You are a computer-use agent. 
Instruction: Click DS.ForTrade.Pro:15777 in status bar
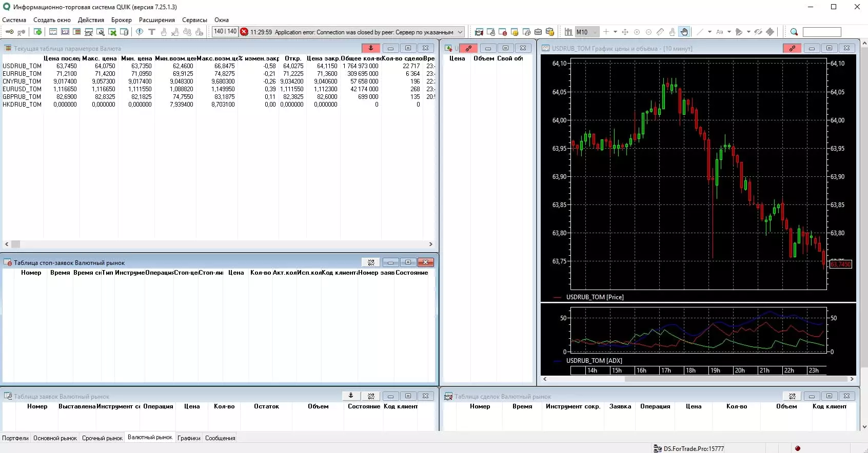point(694,449)
